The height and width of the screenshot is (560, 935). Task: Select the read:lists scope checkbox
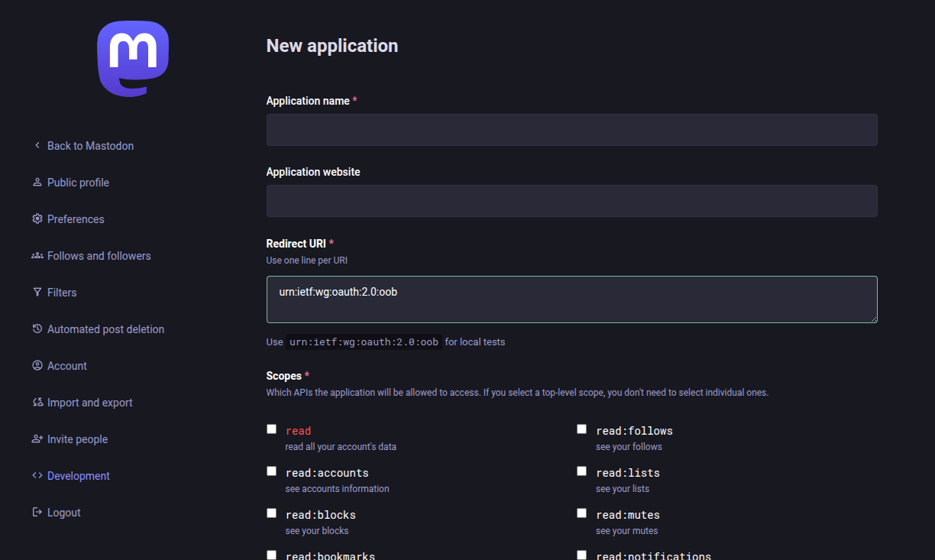[582, 471]
